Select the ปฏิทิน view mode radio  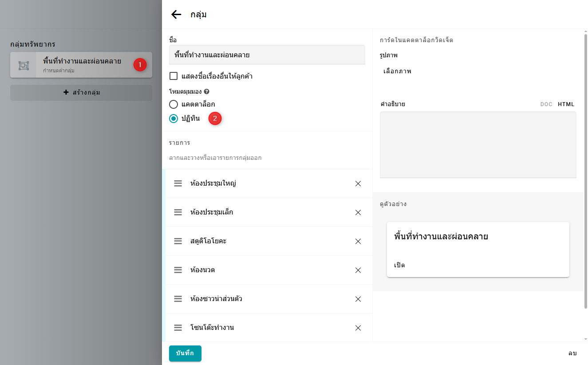pos(174,119)
